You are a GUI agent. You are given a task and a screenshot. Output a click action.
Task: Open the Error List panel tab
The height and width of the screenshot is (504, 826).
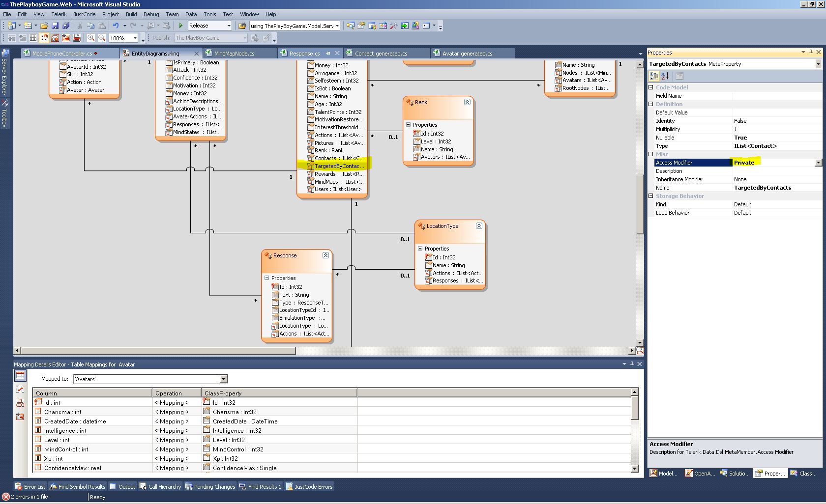point(30,487)
